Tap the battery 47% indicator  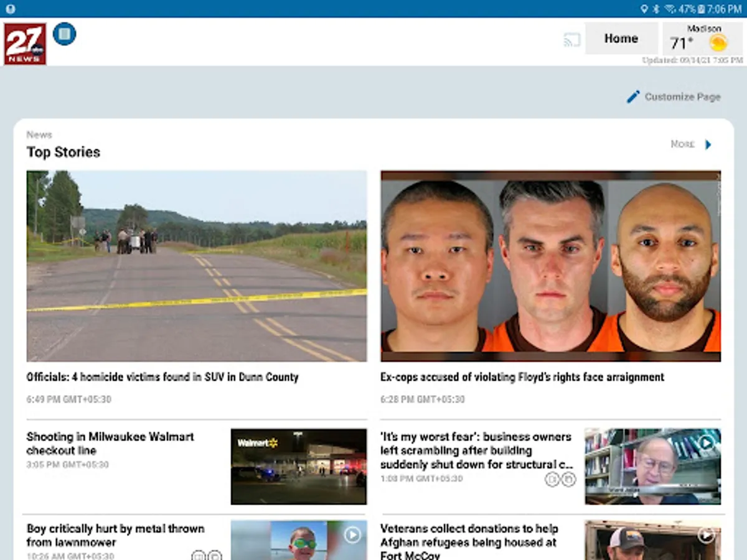tap(692, 9)
